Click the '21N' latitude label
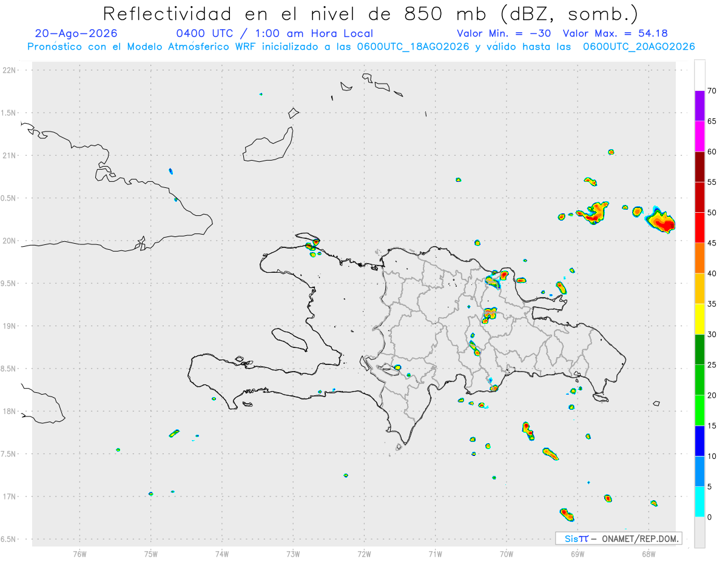The image size is (728, 562). [10, 156]
